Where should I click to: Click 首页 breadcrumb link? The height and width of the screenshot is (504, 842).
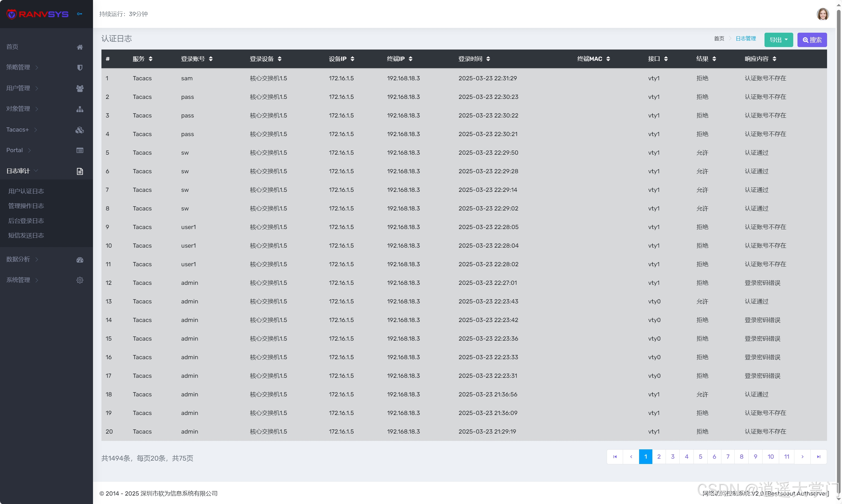click(719, 39)
